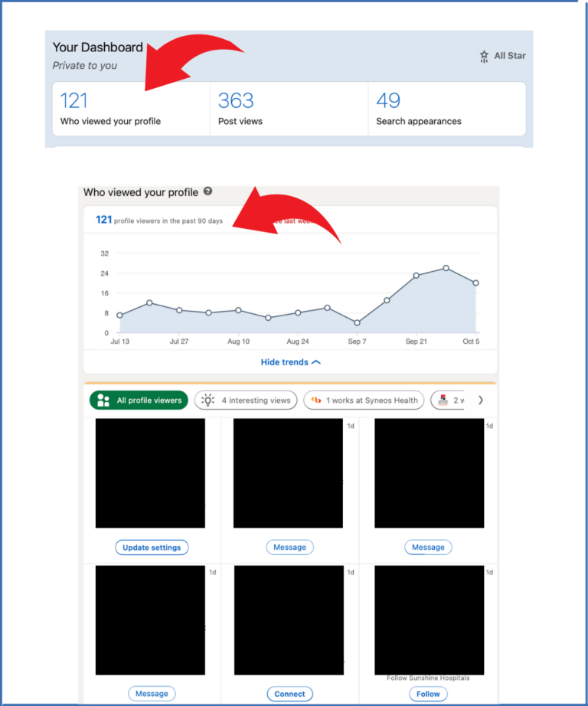Click the Connect button

point(289,694)
